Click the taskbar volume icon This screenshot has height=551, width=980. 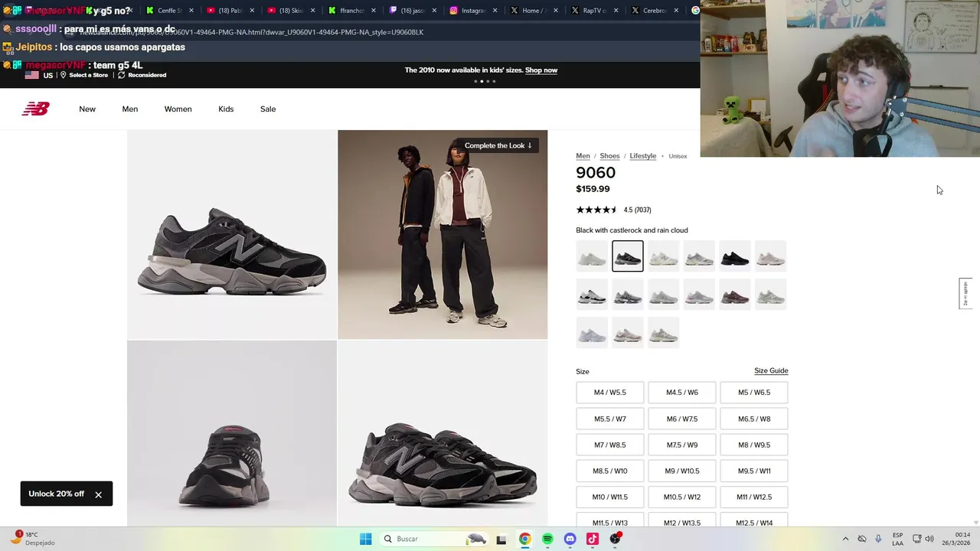pyautogui.click(x=929, y=539)
